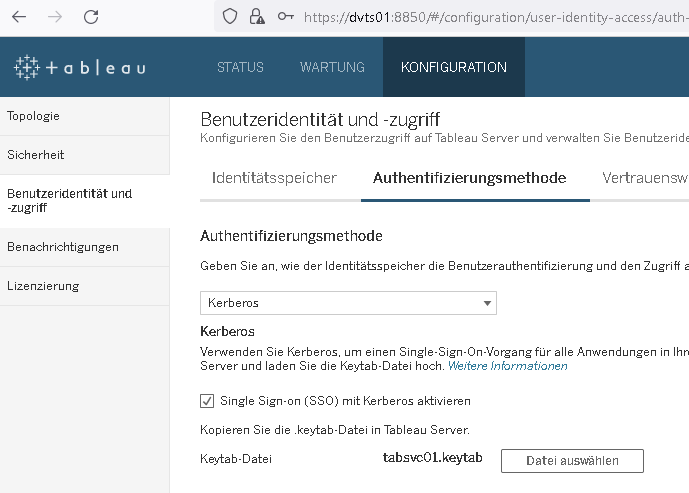Click the browser back arrow
689x493 pixels.
[x=19, y=16]
